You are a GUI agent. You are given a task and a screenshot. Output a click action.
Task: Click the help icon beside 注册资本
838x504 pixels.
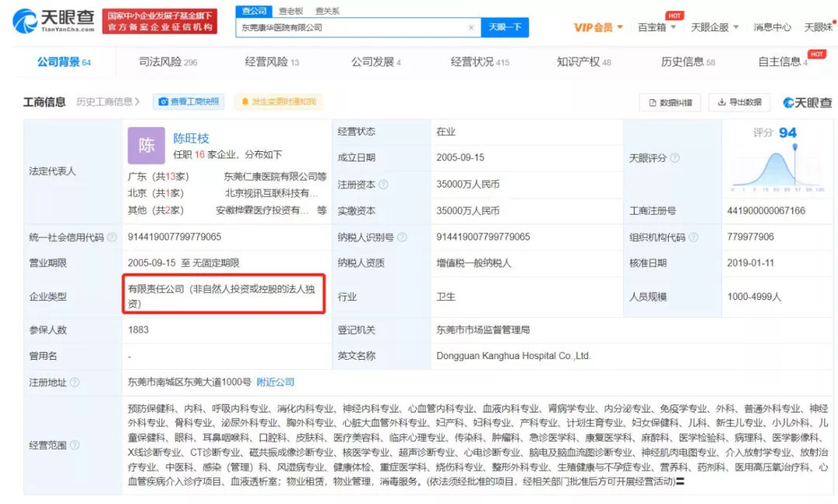click(x=383, y=185)
